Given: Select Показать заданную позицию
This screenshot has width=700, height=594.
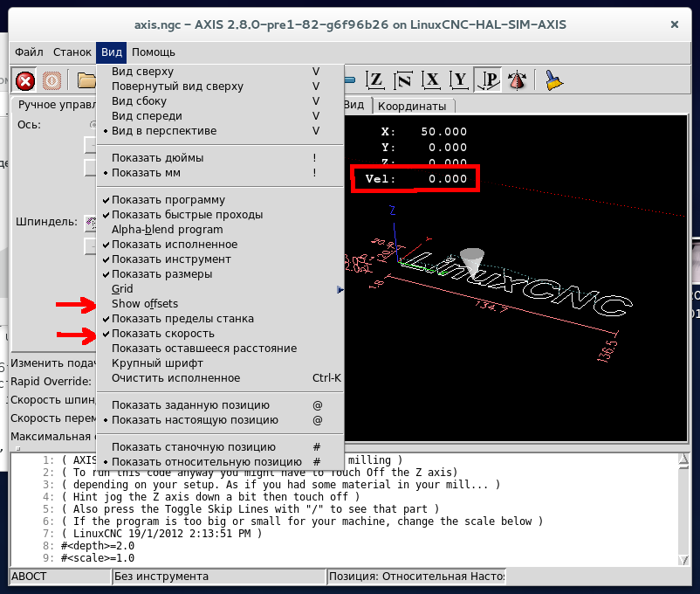Looking at the screenshot, I should point(221,405).
